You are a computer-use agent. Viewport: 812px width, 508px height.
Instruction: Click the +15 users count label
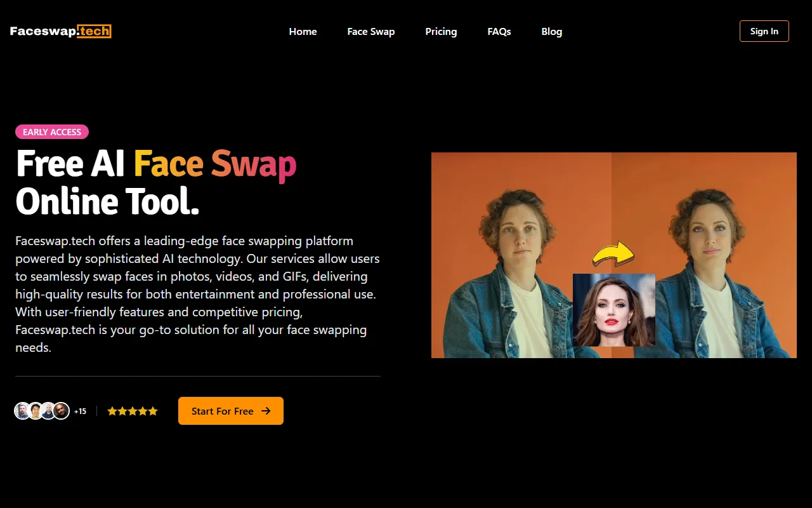tap(80, 411)
